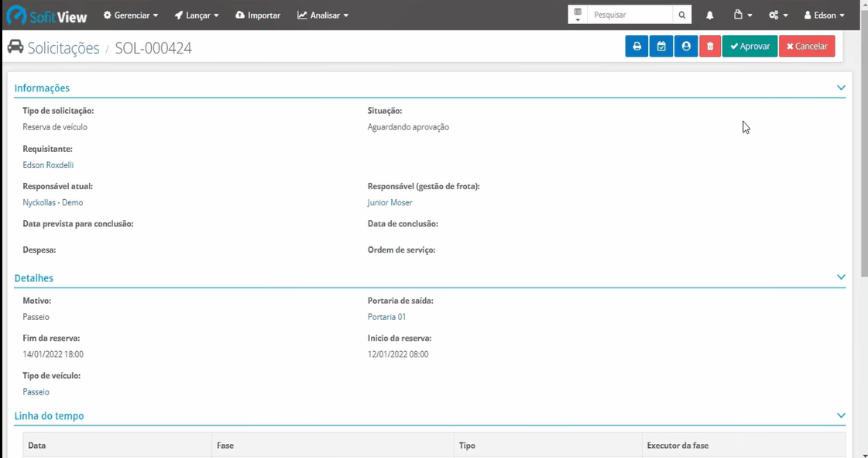868x458 pixels.
Task: Click the Fase column header
Action: click(333, 446)
